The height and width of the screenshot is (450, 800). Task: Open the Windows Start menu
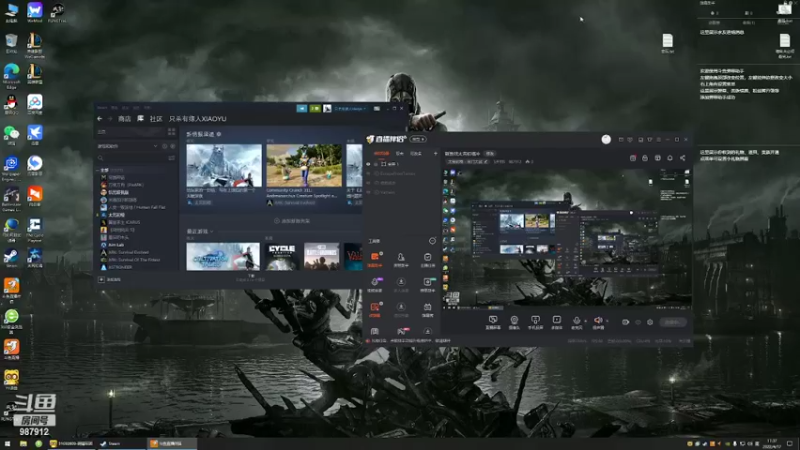(7, 444)
